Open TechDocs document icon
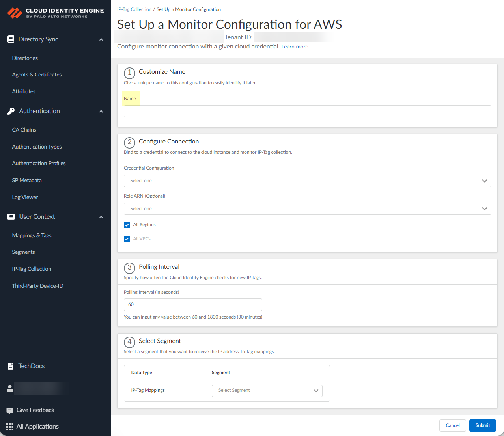 [x=11, y=366]
